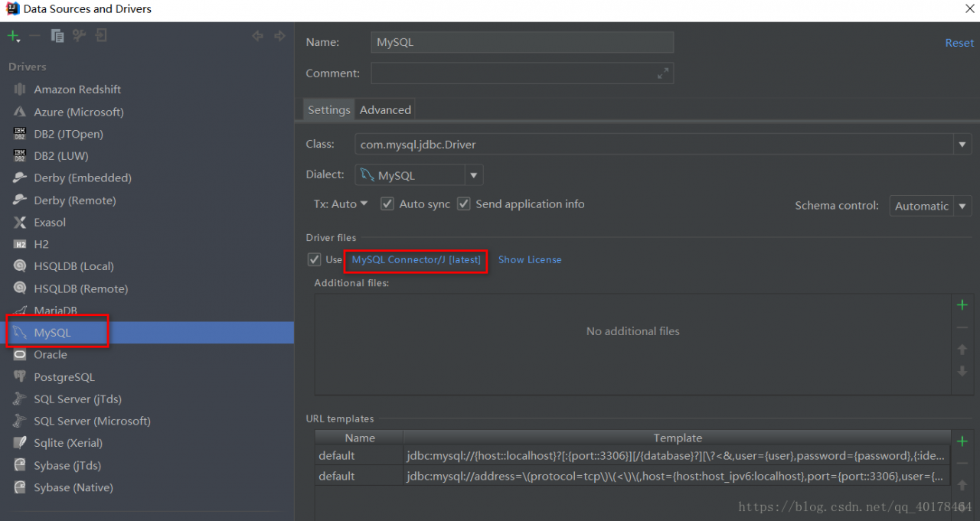Screen dimensions: 980x521
Task: Click into the Comment input field
Action: coord(522,73)
